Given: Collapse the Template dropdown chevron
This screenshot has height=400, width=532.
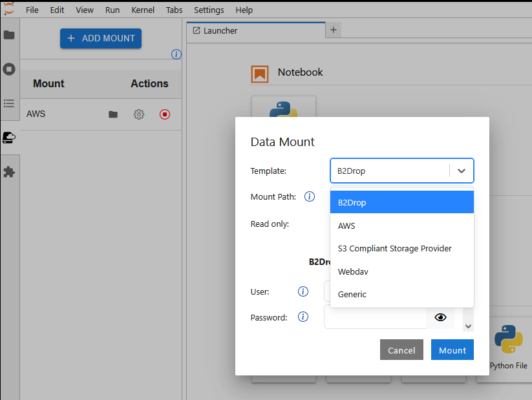Looking at the screenshot, I should click(462, 171).
